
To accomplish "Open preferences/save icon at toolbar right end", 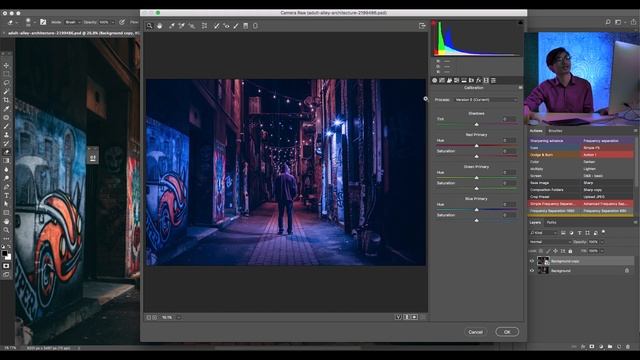I will [422, 26].
